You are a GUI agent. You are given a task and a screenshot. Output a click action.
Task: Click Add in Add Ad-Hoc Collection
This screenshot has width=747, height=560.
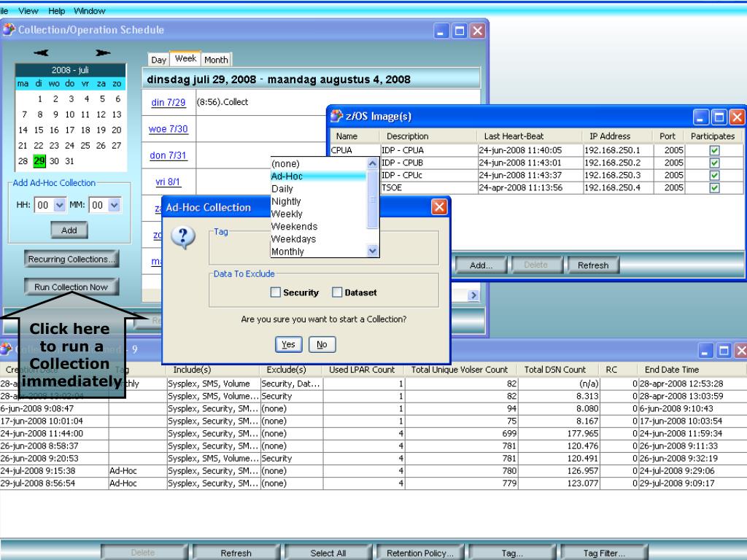click(69, 230)
